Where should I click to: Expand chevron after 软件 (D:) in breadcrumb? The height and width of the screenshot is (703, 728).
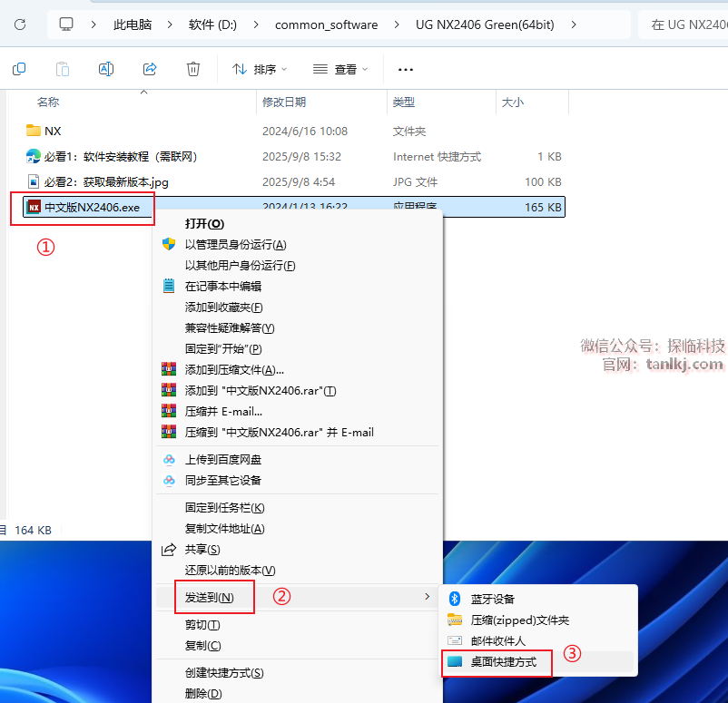click(256, 24)
